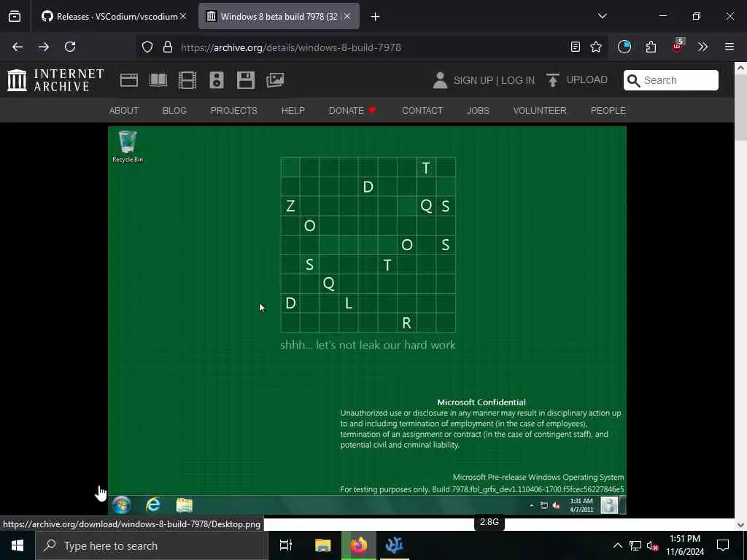Open the Video film strip icon
The height and width of the screenshot is (560, 747).
point(187,80)
